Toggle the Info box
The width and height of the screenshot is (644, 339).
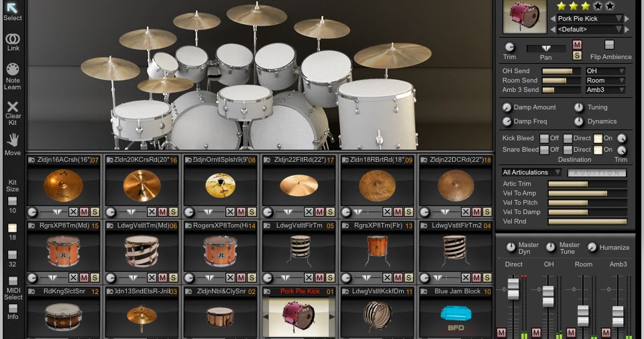[13, 308]
